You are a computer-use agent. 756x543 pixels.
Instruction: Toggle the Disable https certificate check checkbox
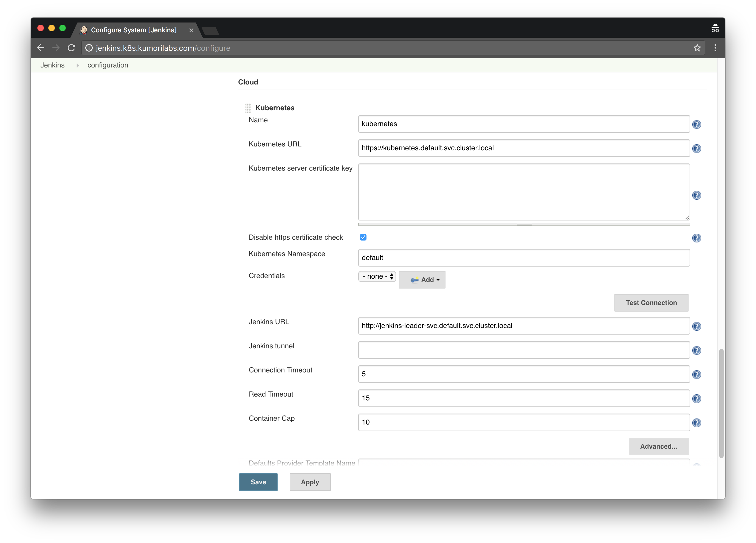(362, 237)
